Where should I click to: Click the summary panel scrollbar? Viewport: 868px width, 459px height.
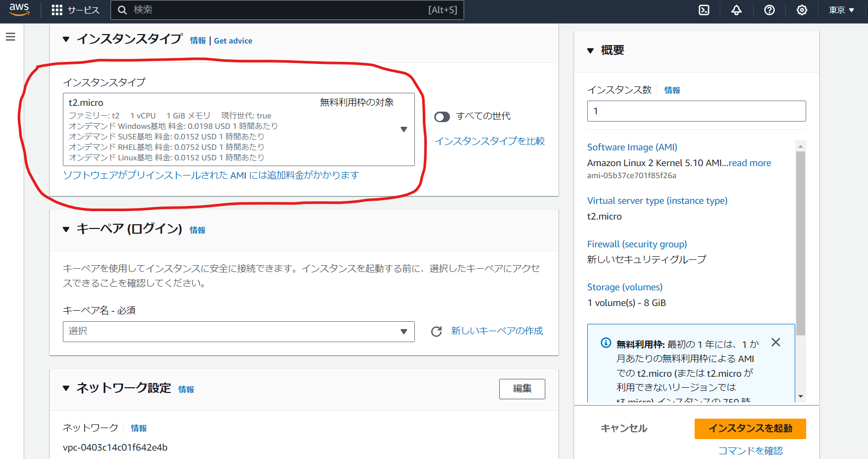(800, 243)
